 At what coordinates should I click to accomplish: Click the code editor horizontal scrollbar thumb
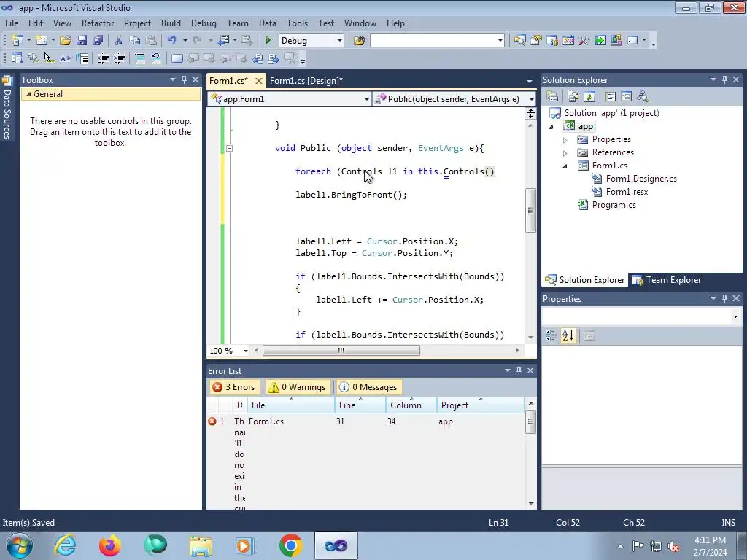[x=341, y=351]
